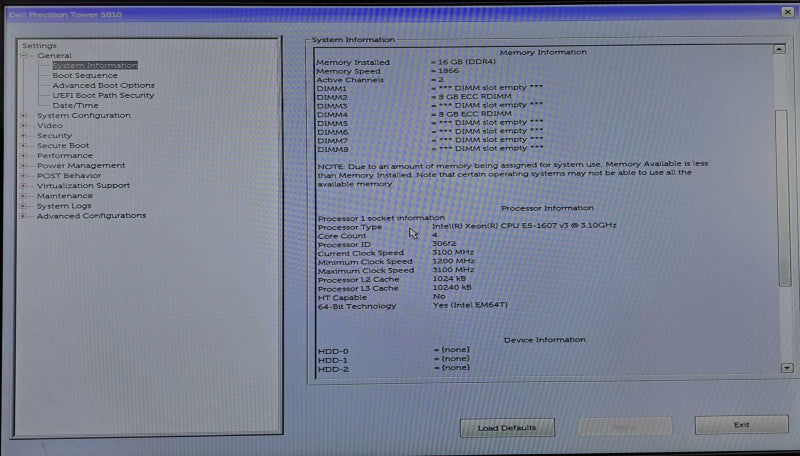Click the scroll down arrow

(787, 368)
